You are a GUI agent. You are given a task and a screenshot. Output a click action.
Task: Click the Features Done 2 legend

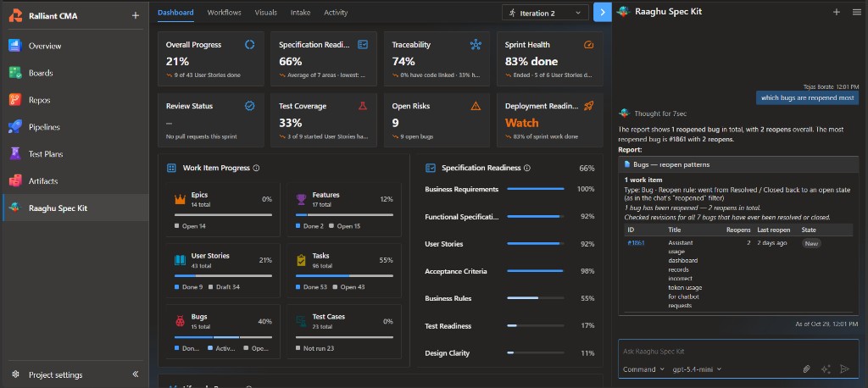[309, 226]
